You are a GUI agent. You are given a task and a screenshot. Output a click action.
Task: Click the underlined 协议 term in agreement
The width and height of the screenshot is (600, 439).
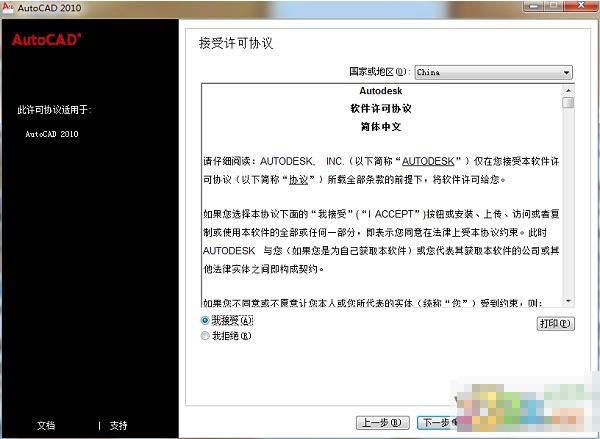point(298,181)
